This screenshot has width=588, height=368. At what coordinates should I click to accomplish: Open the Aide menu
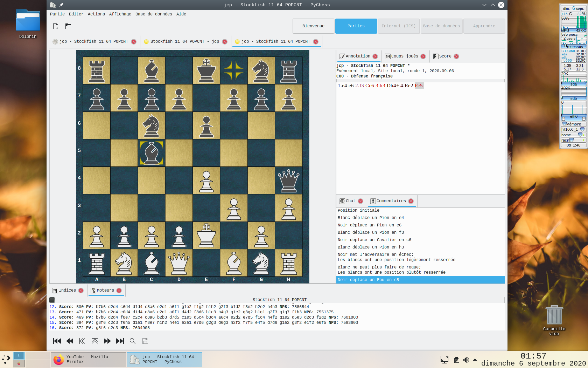point(181,14)
